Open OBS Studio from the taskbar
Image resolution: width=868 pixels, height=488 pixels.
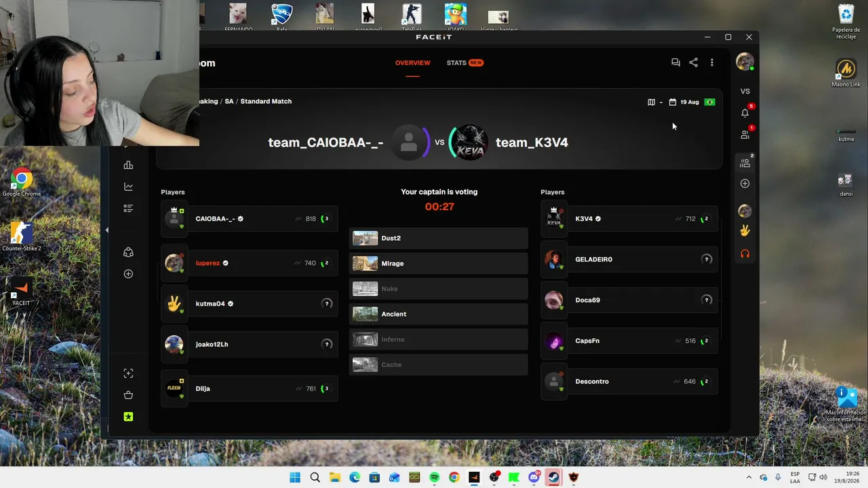(x=494, y=478)
